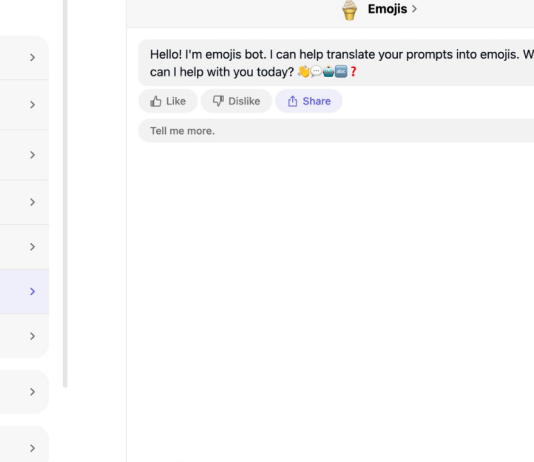Click the fourth sidebar chevron from top

[x=32, y=202]
